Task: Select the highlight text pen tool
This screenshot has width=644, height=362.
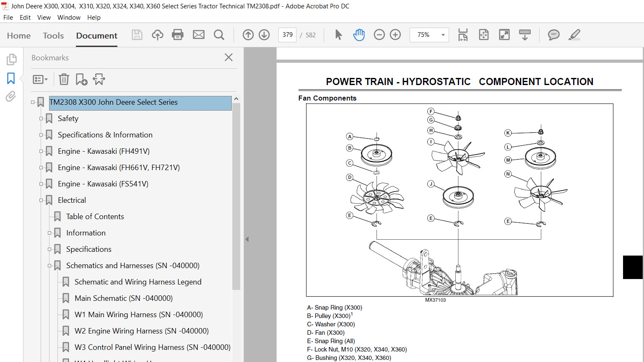Action: [574, 35]
